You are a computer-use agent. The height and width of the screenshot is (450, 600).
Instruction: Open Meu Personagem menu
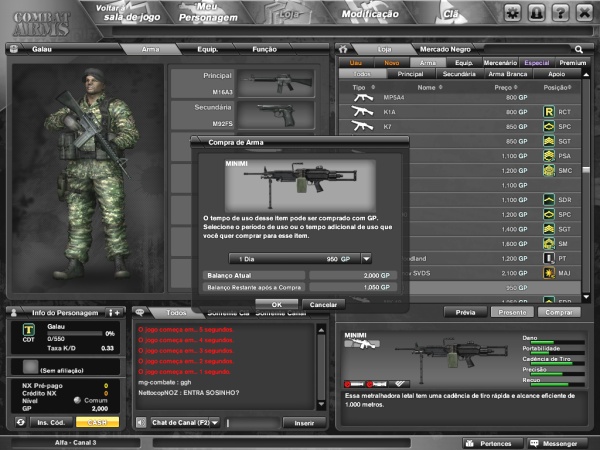[x=208, y=13]
